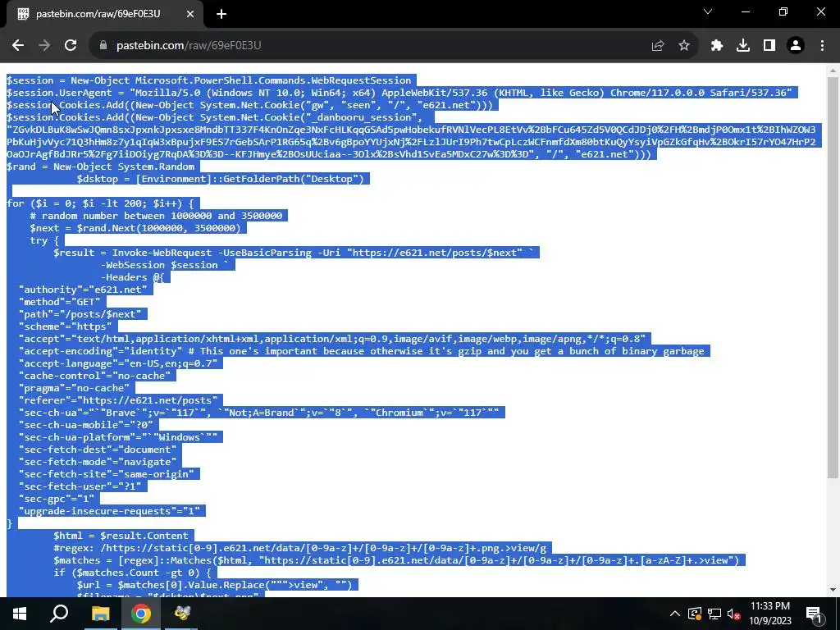Go back to the previous page

click(18, 46)
